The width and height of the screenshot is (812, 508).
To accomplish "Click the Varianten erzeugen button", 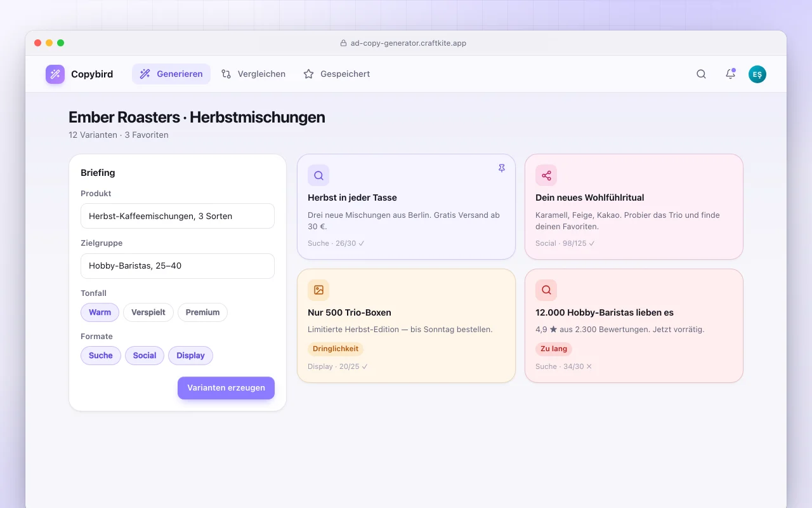I will (226, 388).
